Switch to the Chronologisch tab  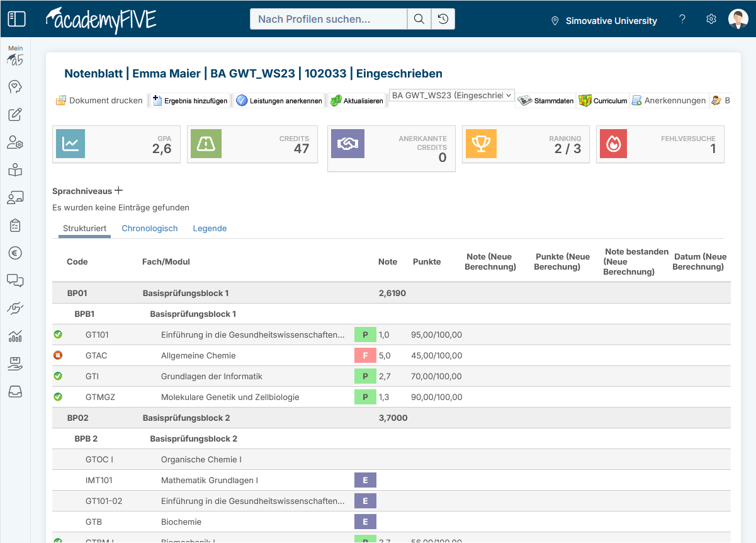(x=150, y=229)
